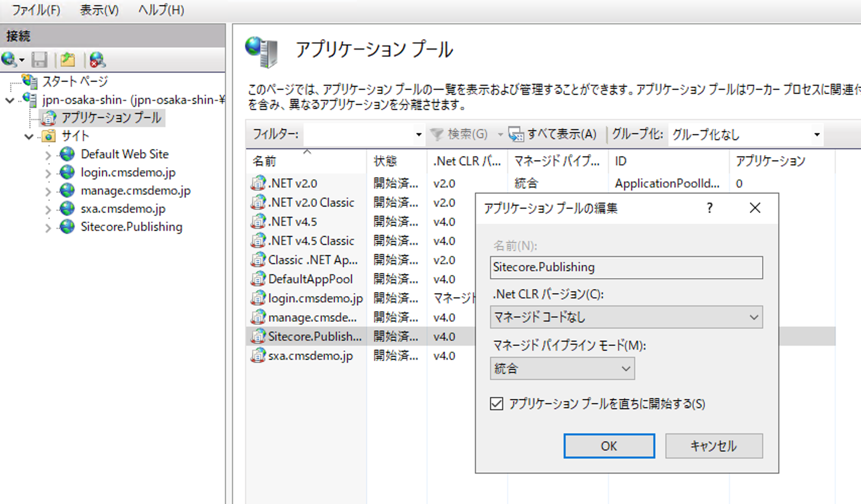Screen dimensions: 861x504
Task: Open the ヘルプ(H) menu
Action: click(161, 10)
